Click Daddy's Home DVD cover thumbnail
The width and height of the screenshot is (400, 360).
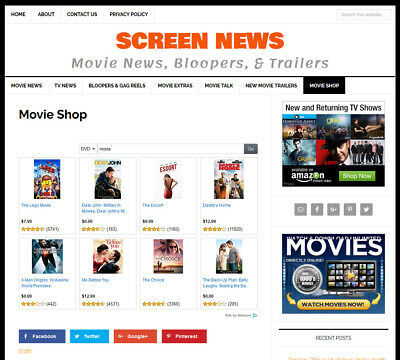(229, 179)
